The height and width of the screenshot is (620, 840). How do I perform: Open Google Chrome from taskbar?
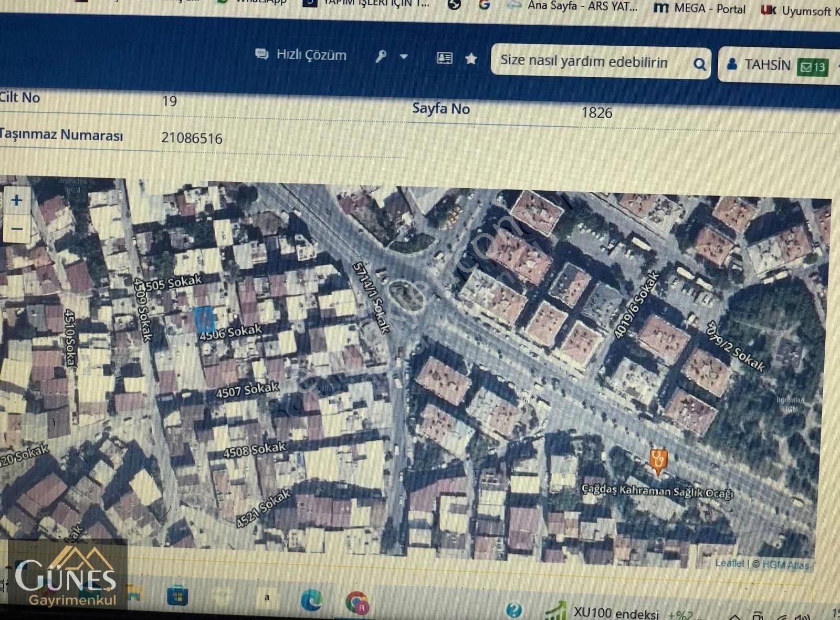coord(357,602)
